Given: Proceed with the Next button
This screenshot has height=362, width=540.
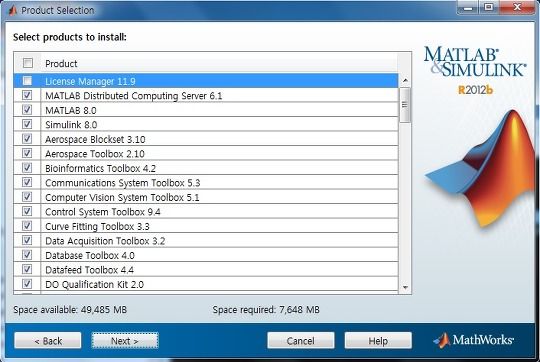Looking at the screenshot, I should (x=125, y=341).
